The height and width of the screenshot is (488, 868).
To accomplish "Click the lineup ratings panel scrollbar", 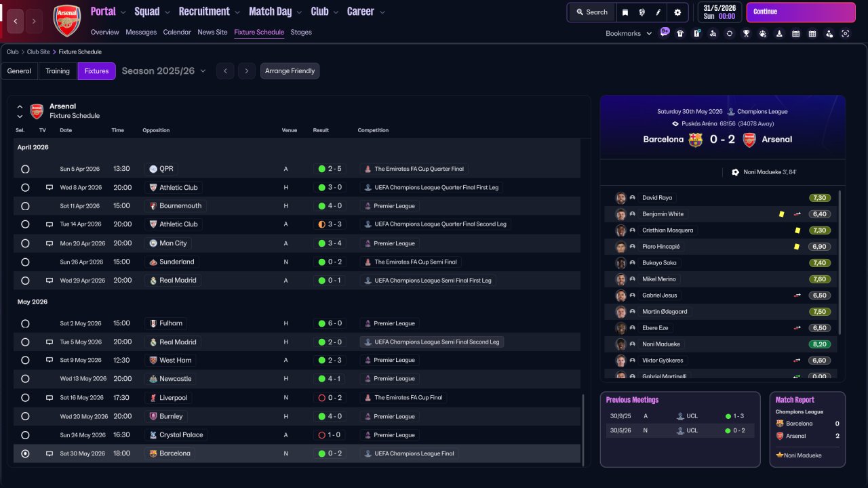I will click(x=840, y=262).
